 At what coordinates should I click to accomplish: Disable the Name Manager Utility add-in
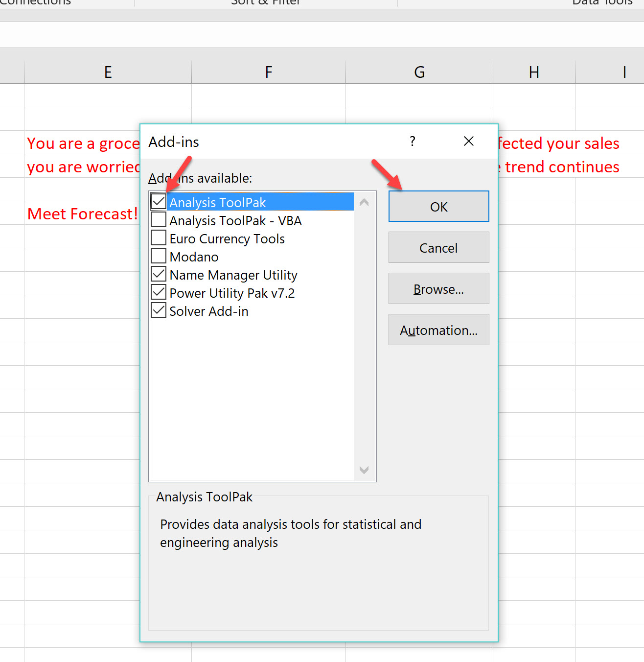158,274
